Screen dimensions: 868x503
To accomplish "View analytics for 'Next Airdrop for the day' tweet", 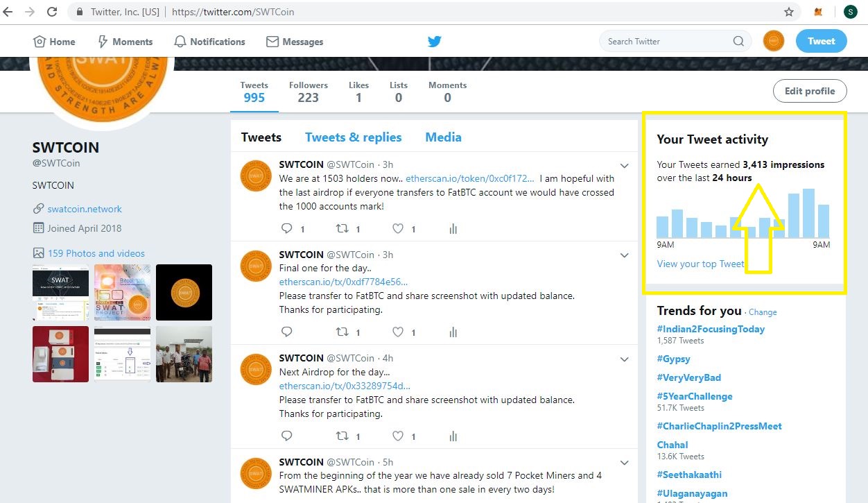I will pyautogui.click(x=453, y=436).
